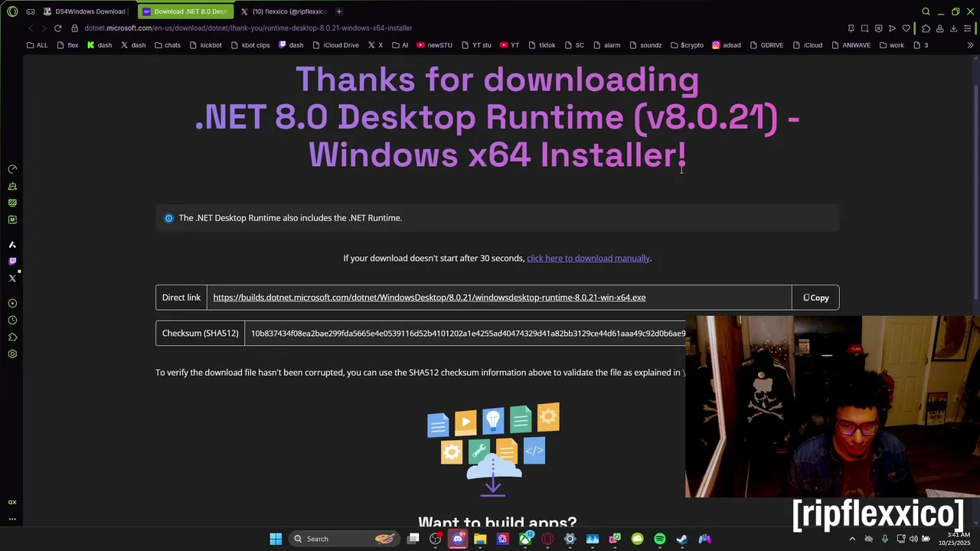Switch to the flexxico X tab
Screen dimensions: 980x551
(283, 11)
